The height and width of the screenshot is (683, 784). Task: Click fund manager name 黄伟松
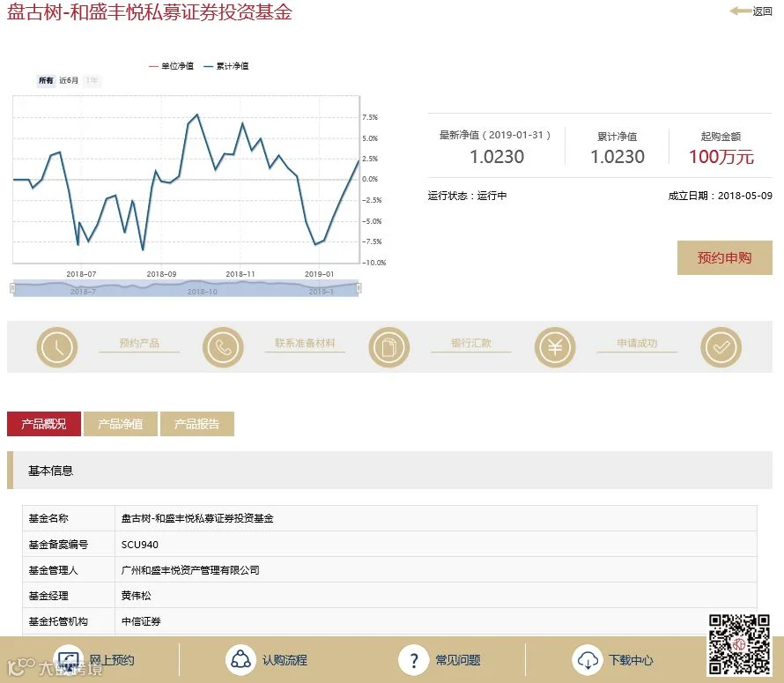[136, 596]
